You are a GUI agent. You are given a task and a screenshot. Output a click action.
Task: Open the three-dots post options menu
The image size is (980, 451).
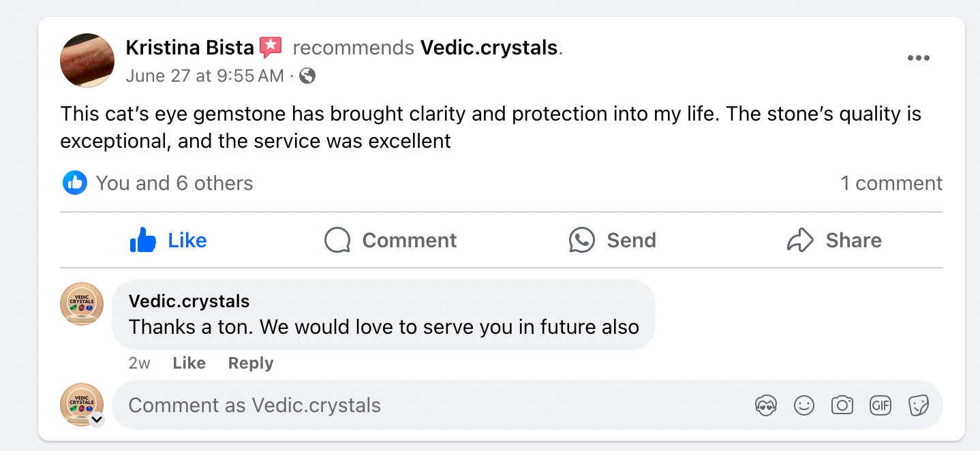pos(918,59)
